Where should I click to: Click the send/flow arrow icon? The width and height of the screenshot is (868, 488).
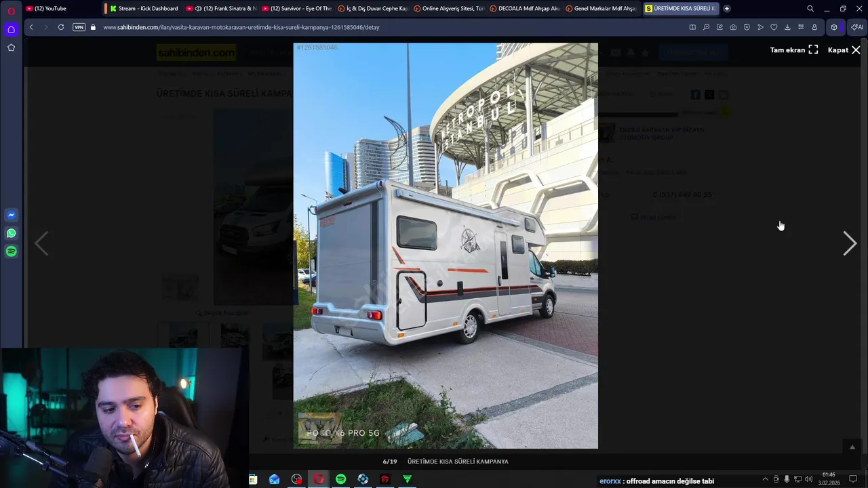[760, 27]
